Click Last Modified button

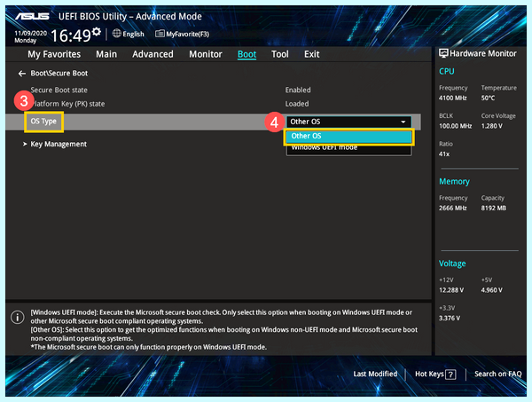(x=375, y=374)
